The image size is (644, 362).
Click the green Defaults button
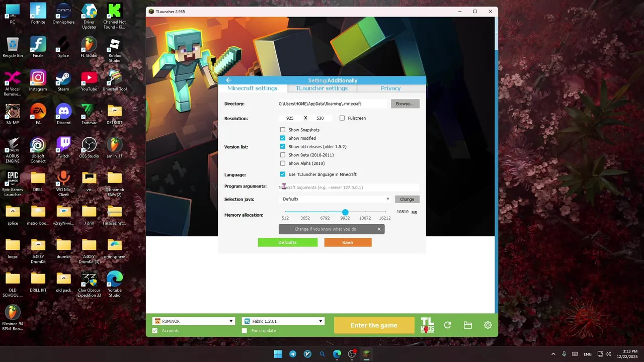tap(288, 242)
